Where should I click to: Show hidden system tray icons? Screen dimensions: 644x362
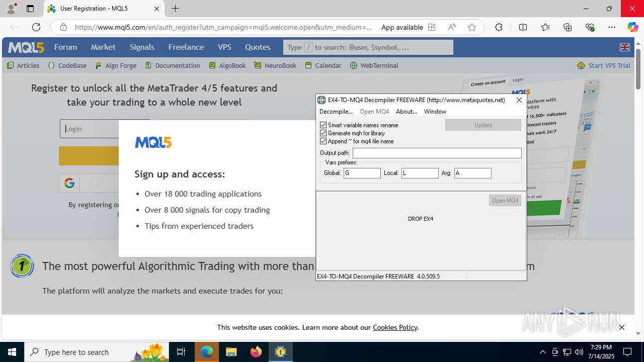point(542,352)
